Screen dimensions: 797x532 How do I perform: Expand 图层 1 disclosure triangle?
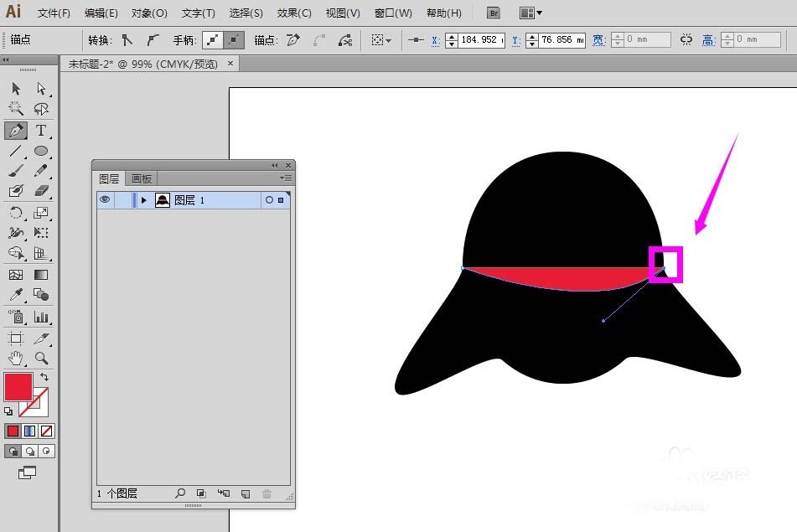pos(144,200)
